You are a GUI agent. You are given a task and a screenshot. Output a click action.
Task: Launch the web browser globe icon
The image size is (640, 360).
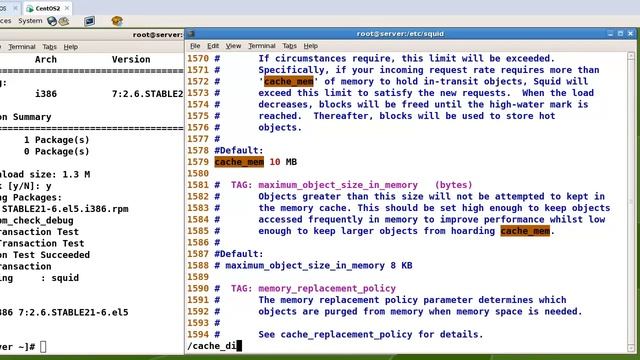click(x=52, y=21)
